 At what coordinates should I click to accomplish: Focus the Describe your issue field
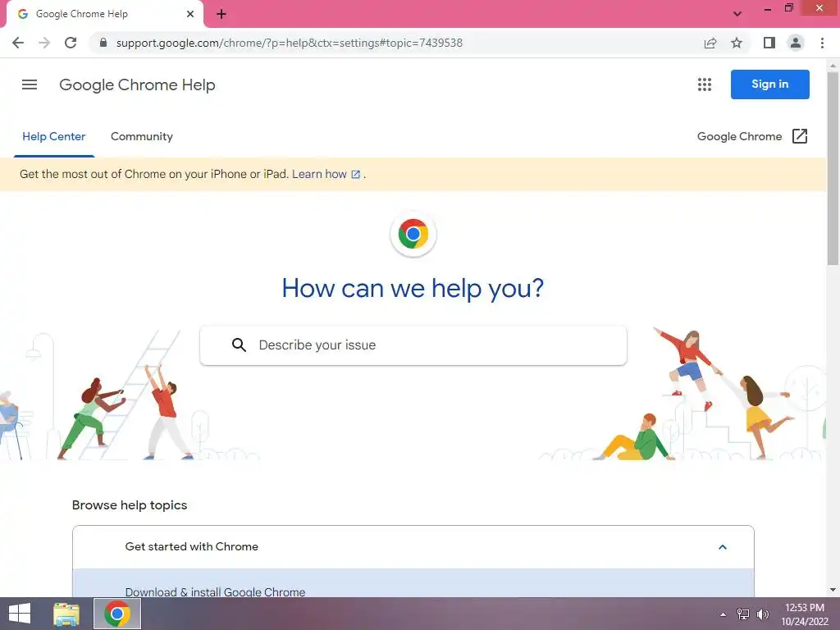point(413,345)
